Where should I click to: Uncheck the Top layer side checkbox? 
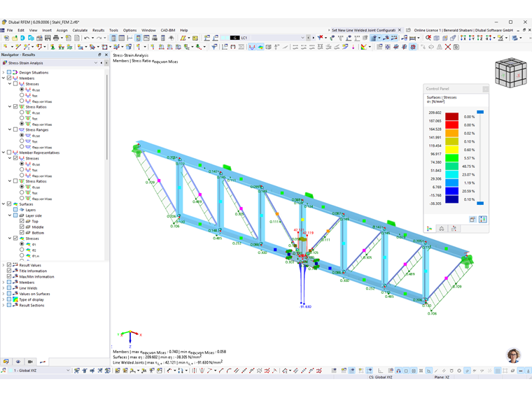[x=22, y=221]
